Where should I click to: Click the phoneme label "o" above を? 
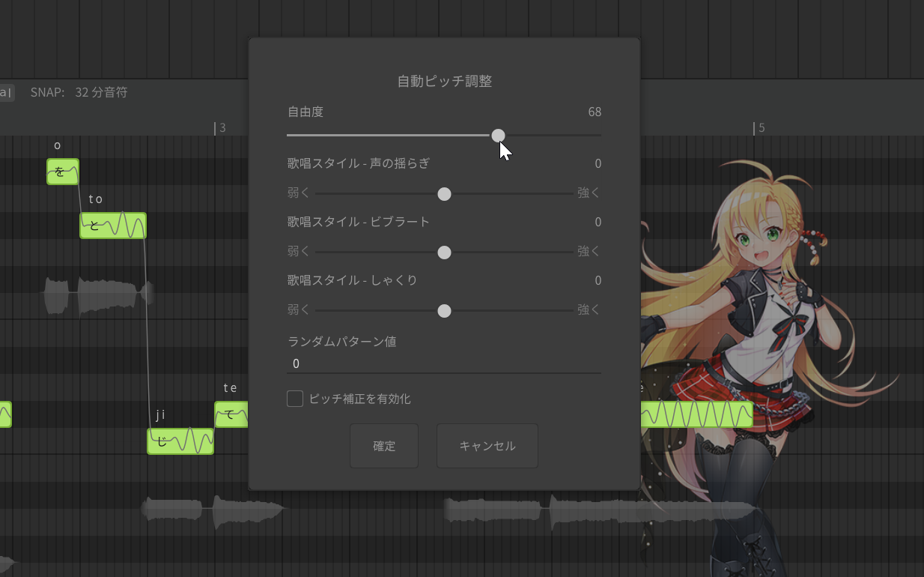(57, 145)
